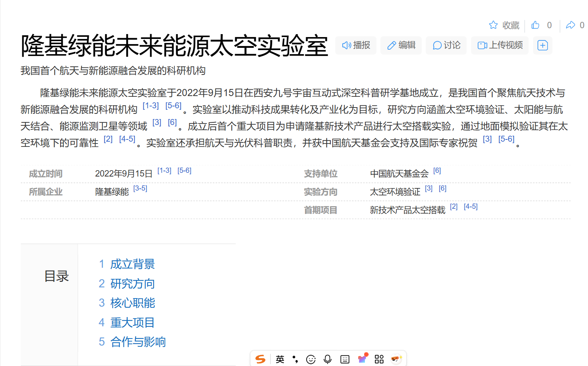Open citation [3] in the 实验方向 row
Image resolution: width=588 pixels, height=366 pixels.
pyautogui.click(x=429, y=188)
